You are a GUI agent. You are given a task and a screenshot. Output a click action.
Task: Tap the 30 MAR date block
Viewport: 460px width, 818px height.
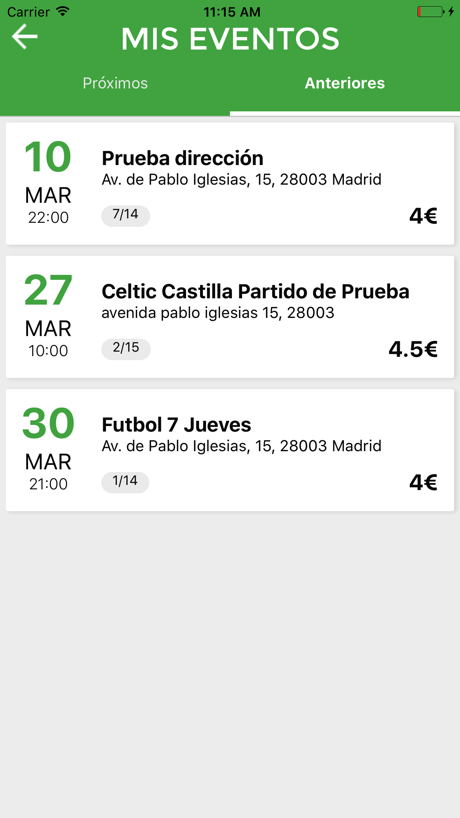48,449
